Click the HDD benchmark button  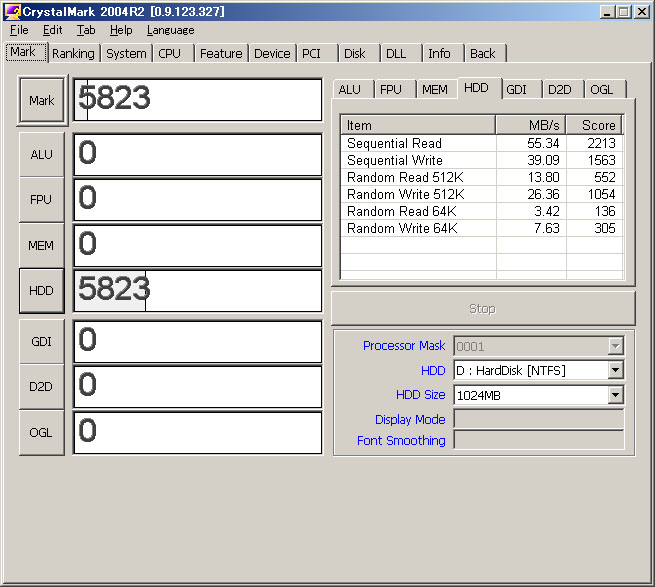[x=42, y=290]
